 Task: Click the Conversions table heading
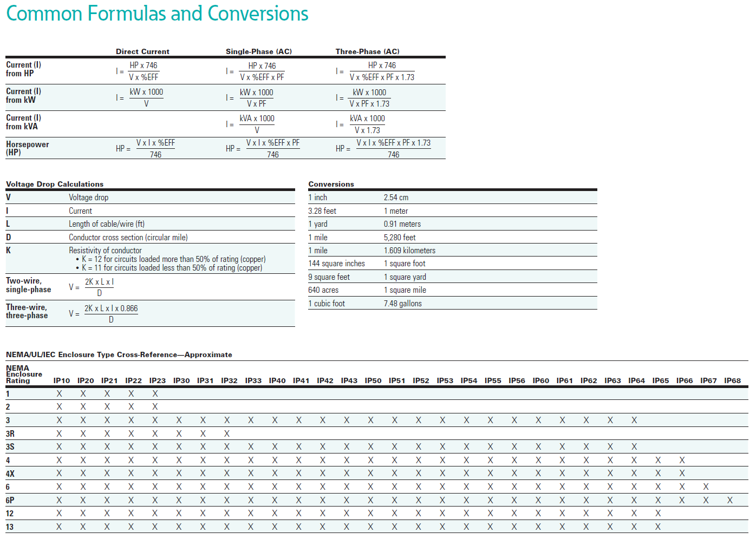pyautogui.click(x=331, y=184)
